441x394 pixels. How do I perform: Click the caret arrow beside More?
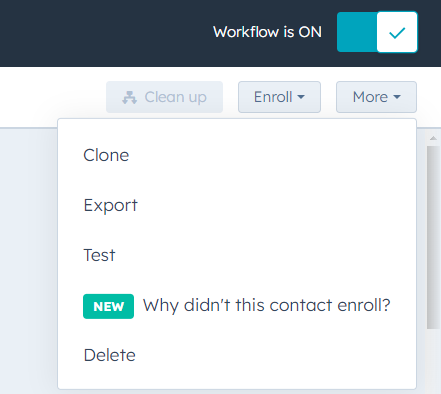click(397, 97)
